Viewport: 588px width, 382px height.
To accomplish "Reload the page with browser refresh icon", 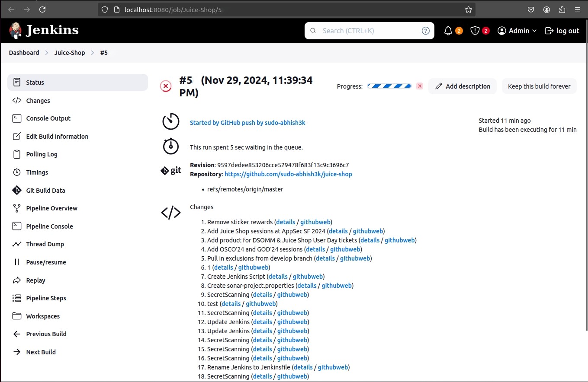I will [x=42, y=10].
